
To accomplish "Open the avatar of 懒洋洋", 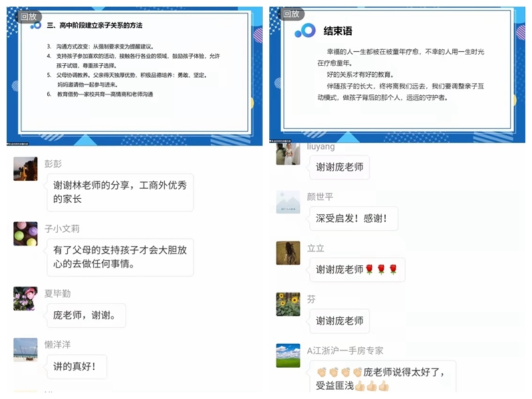I will [25, 350].
